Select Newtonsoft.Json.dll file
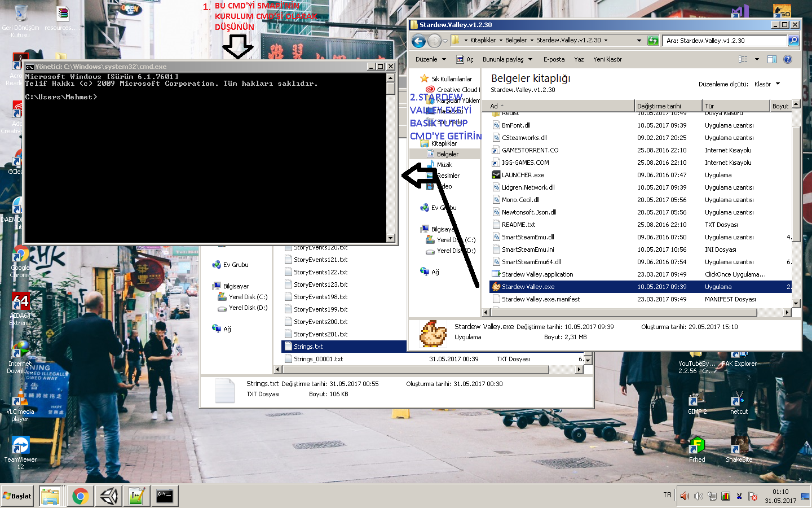Screen dimensions: 812x508 tap(529, 212)
